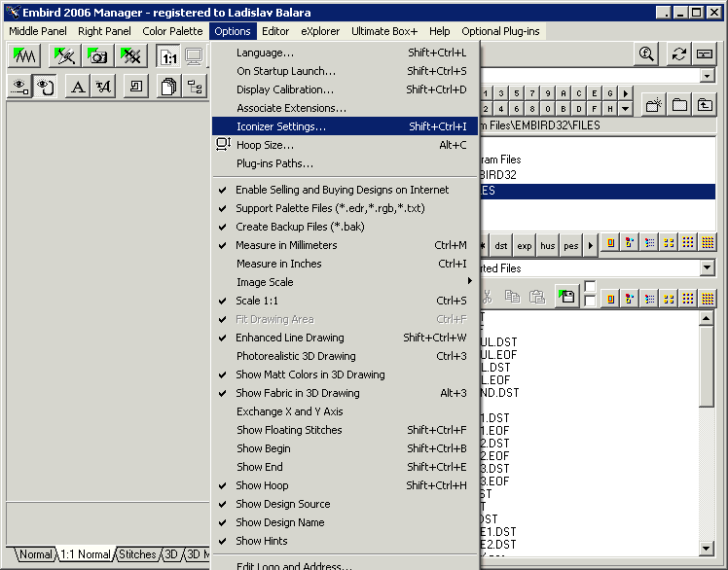Check the upper small checkbox beside floppy icon
The width and height of the screenshot is (728, 570).
point(590,286)
